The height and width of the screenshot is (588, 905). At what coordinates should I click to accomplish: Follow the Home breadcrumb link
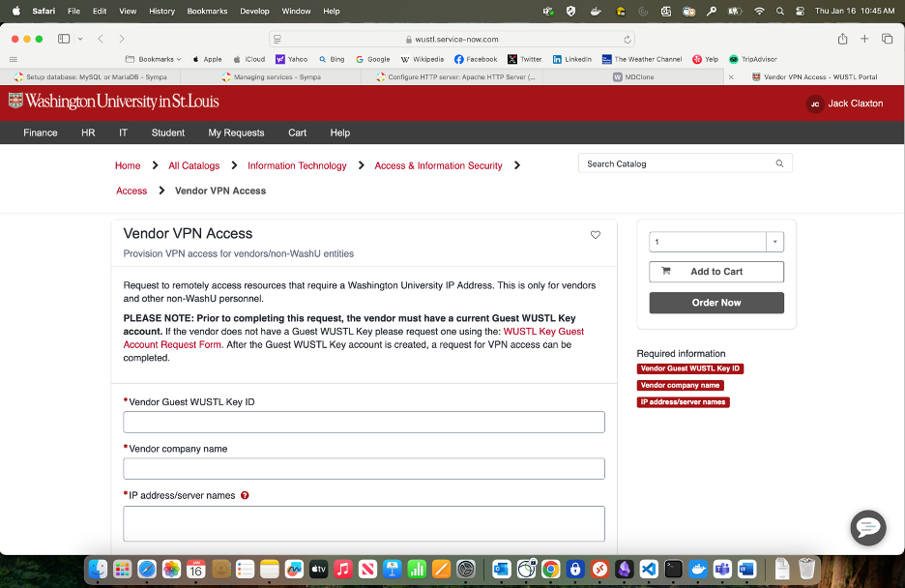click(128, 165)
